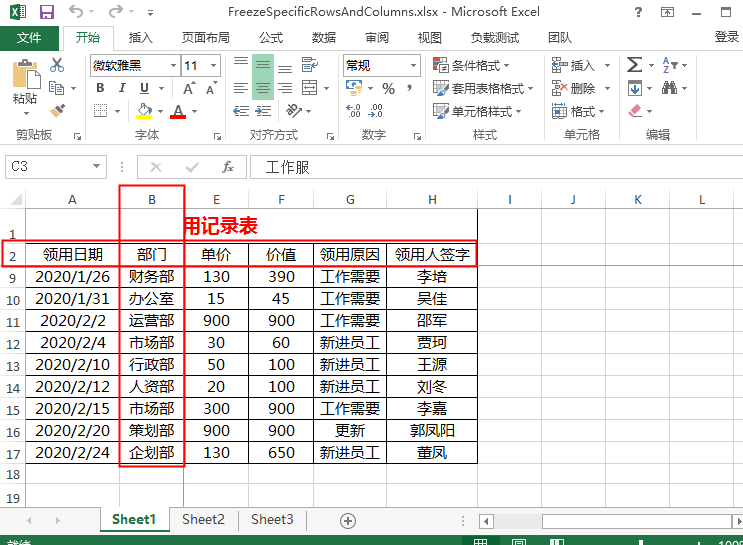
Task: Add a new sheet with plus button
Action: [348, 521]
